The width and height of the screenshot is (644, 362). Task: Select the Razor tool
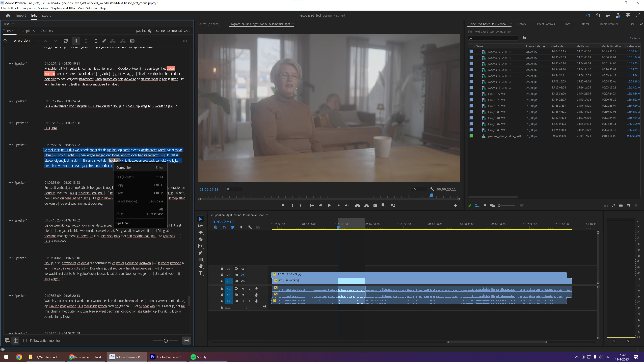[201, 239]
